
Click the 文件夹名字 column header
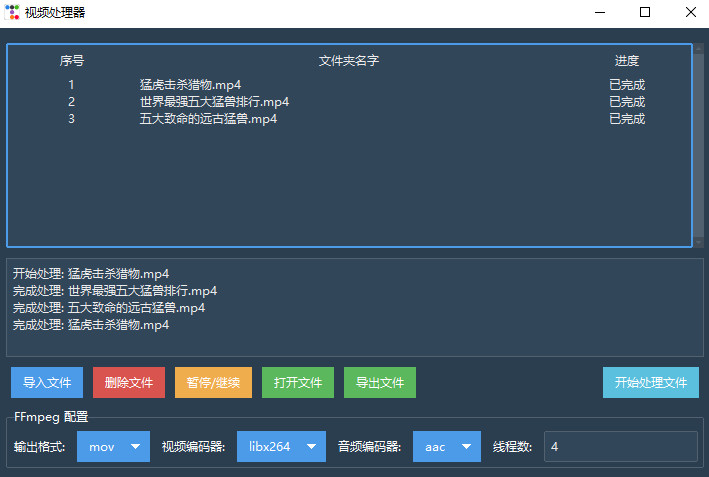pyautogui.click(x=348, y=61)
